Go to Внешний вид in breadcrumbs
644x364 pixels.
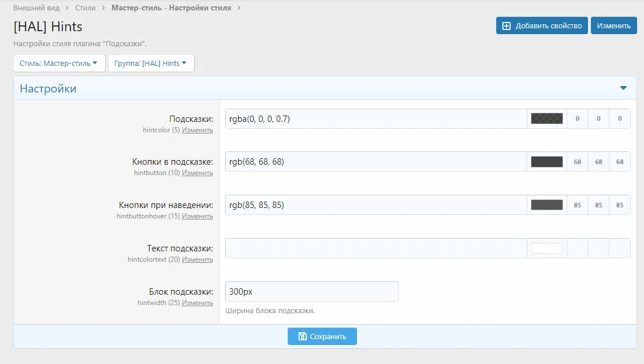36,8
